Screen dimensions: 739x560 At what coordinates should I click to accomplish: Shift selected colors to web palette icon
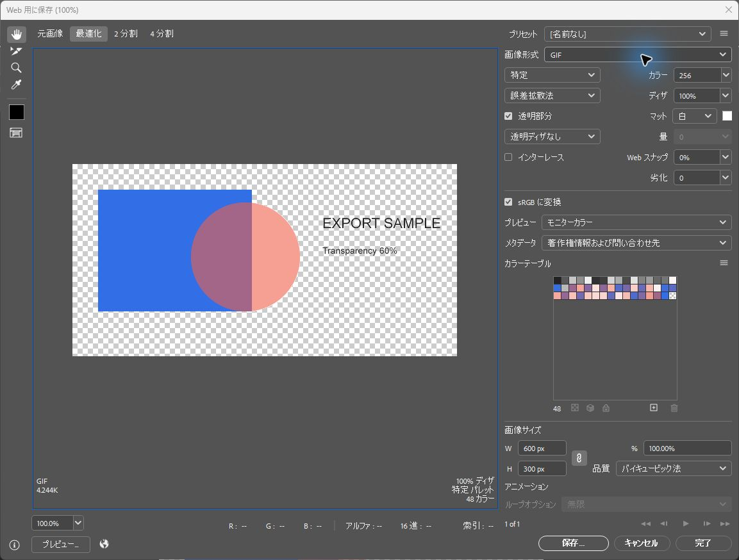click(x=590, y=408)
